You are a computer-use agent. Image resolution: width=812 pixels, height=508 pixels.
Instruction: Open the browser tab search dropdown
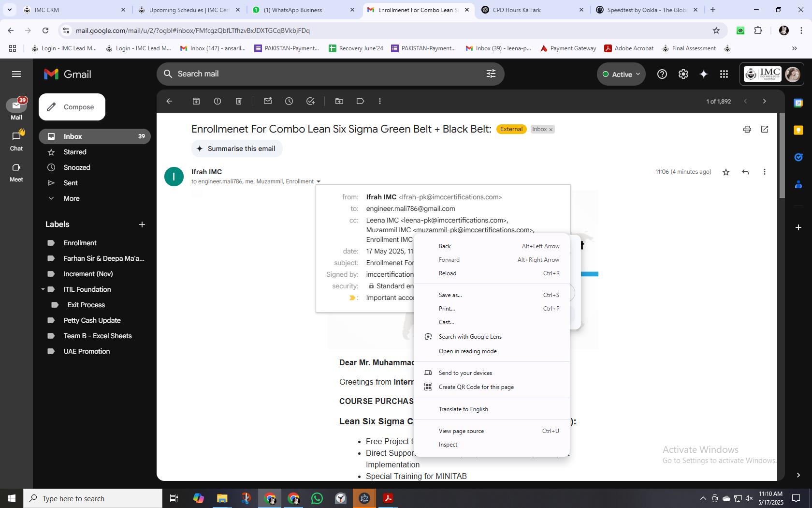tap(9, 10)
